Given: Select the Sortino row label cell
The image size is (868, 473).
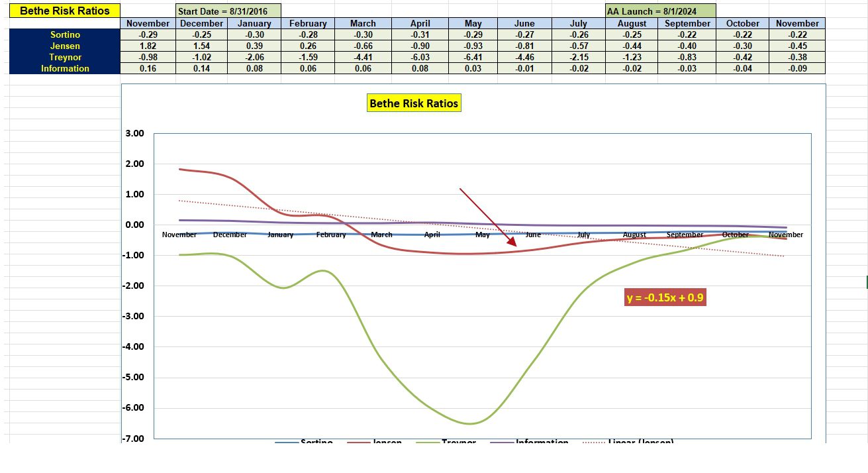Looking at the screenshot, I should [65, 34].
